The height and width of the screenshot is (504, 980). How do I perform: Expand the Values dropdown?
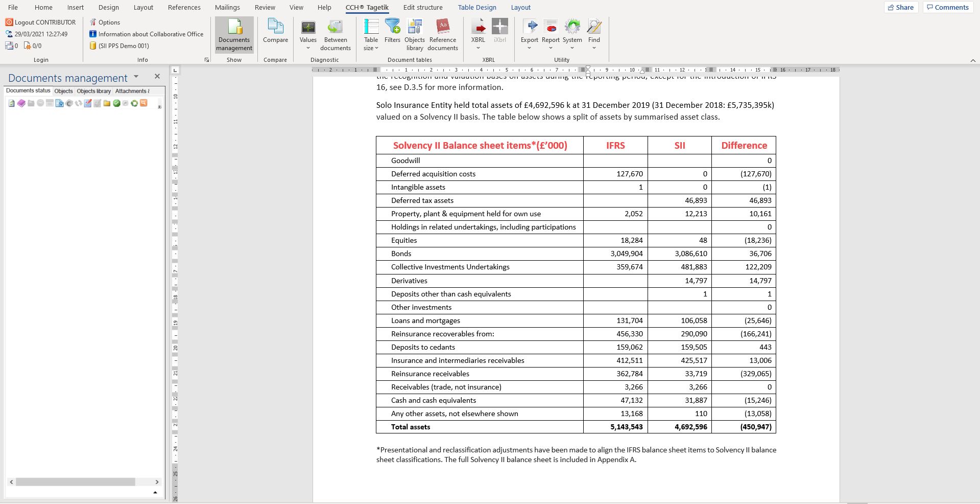point(308,48)
